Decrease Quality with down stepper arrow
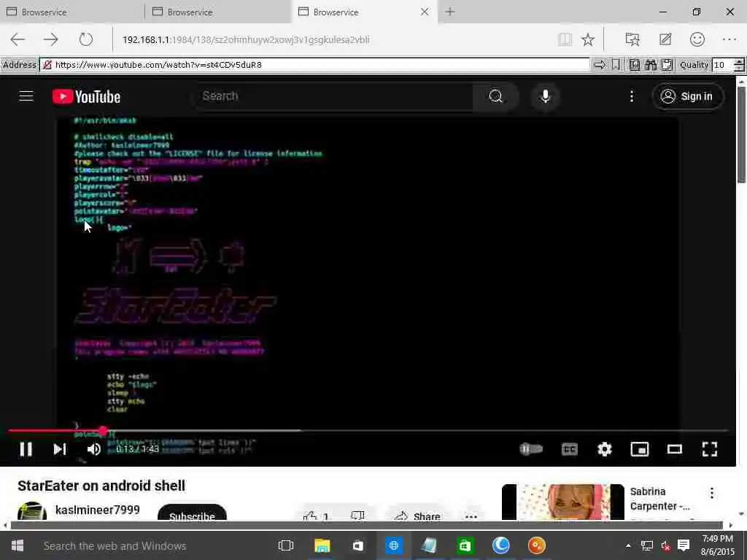 pos(739,68)
